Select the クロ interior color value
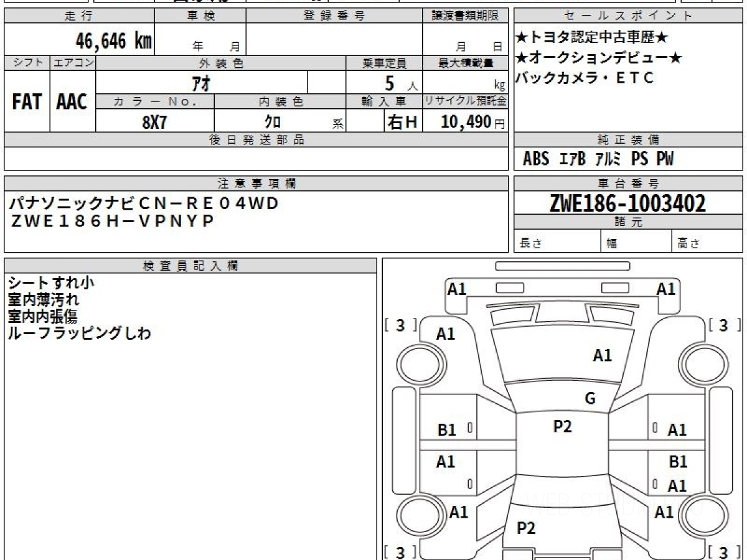Image resolution: width=747 pixels, height=560 pixels. click(272, 122)
